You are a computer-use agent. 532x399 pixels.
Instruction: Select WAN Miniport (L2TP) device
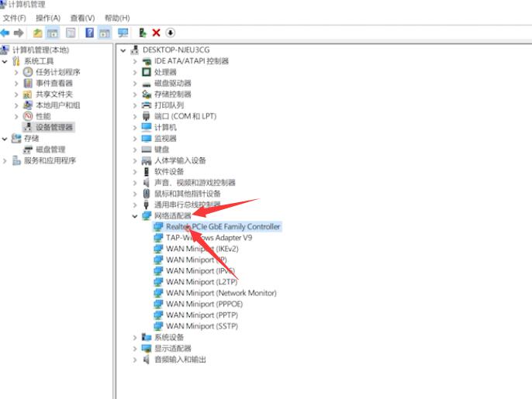(x=202, y=282)
